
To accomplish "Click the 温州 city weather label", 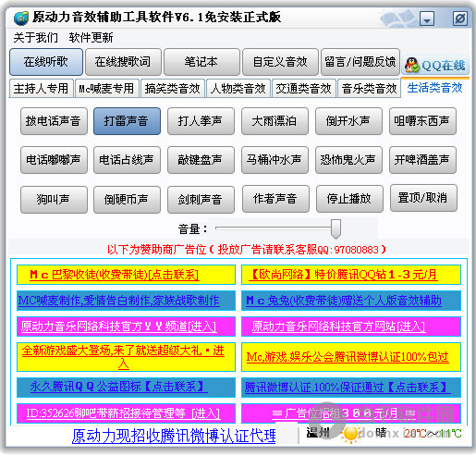I will point(318,433).
